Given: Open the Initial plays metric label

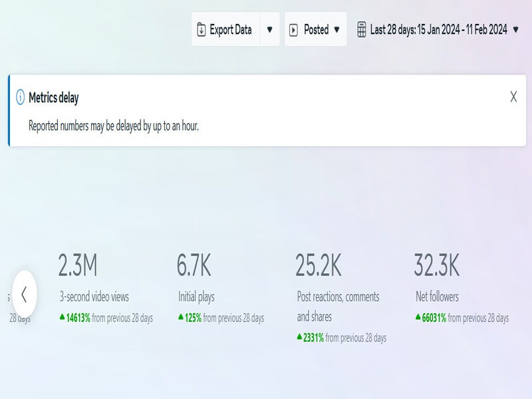Looking at the screenshot, I should click(x=196, y=297).
